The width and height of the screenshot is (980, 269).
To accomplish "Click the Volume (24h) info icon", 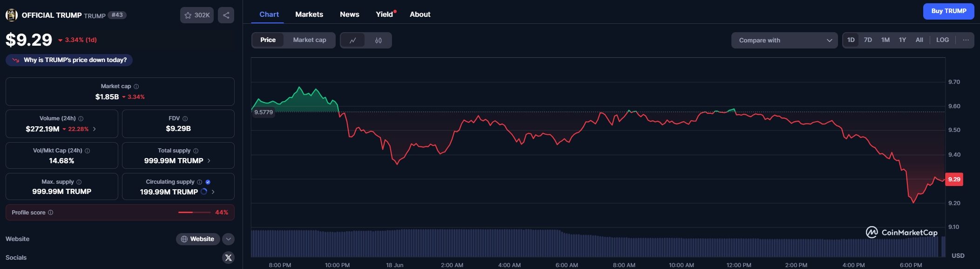I will pos(81,118).
